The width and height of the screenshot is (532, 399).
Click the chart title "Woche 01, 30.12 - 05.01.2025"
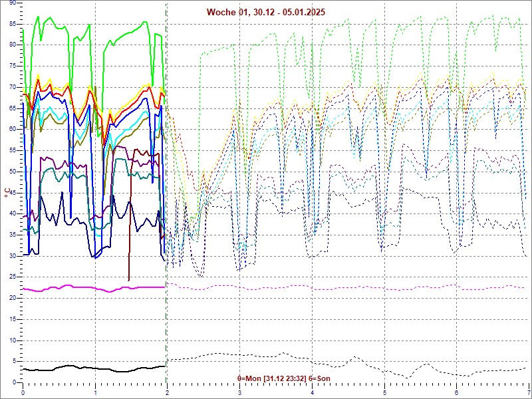coord(265,12)
